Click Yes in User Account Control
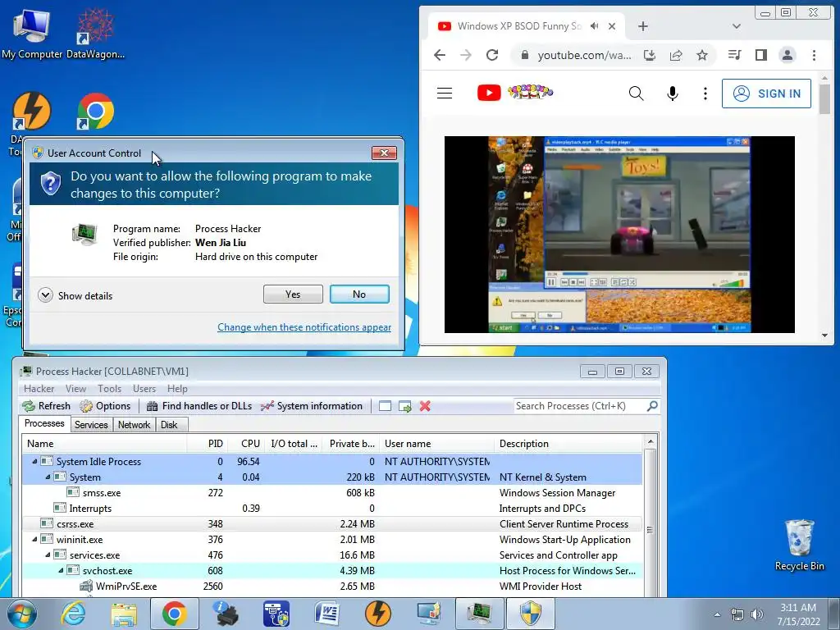The height and width of the screenshot is (630, 840). tap(293, 294)
